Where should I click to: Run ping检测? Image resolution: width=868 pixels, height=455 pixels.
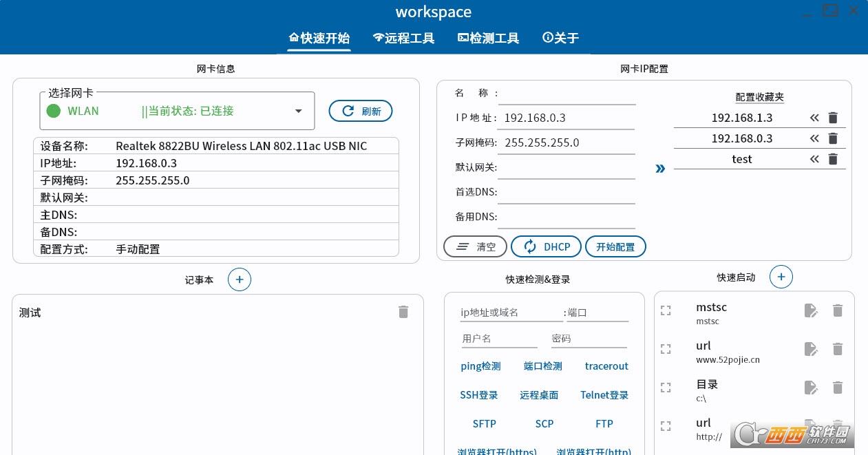tap(480, 366)
